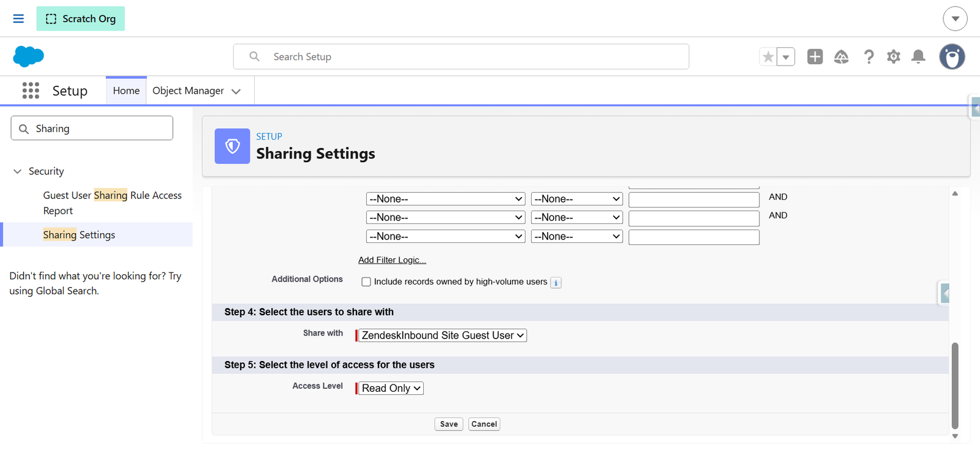This screenshot has height=453, width=980.
Task: Click the scrollbar up arrow
Action: pos(955,193)
